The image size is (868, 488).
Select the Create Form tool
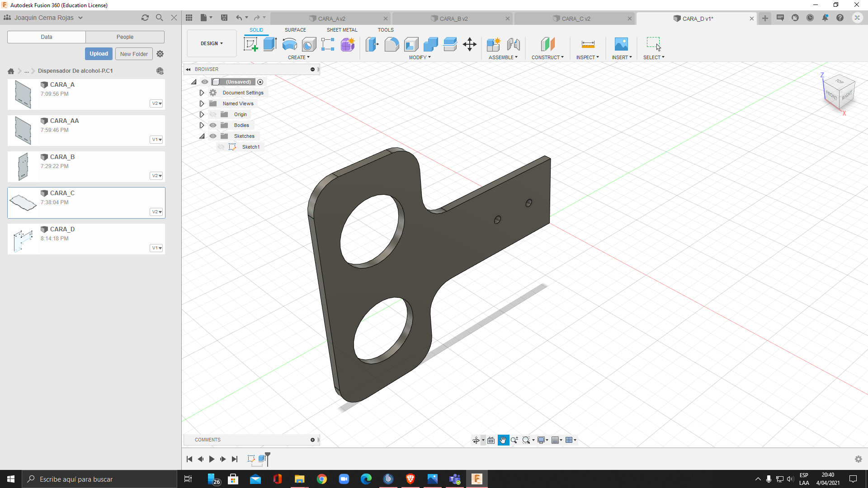[348, 44]
